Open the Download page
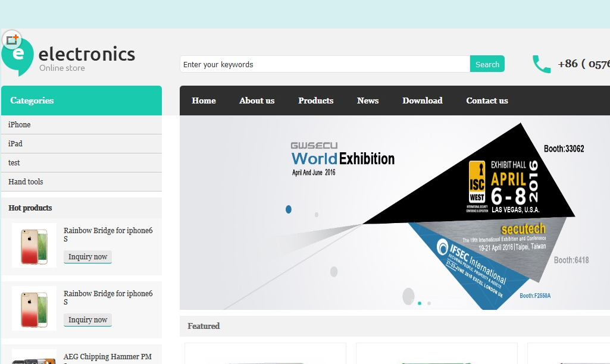The height and width of the screenshot is (364, 610). click(x=423, y=101)
